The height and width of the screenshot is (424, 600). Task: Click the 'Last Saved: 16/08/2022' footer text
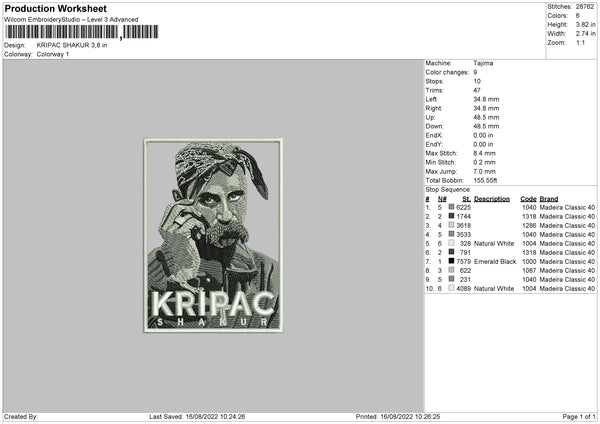(197, 416)
